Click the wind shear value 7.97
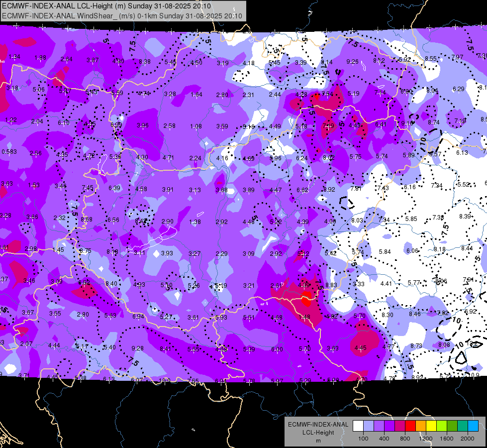This screenshot has width=487, height=448. (457, 57)
